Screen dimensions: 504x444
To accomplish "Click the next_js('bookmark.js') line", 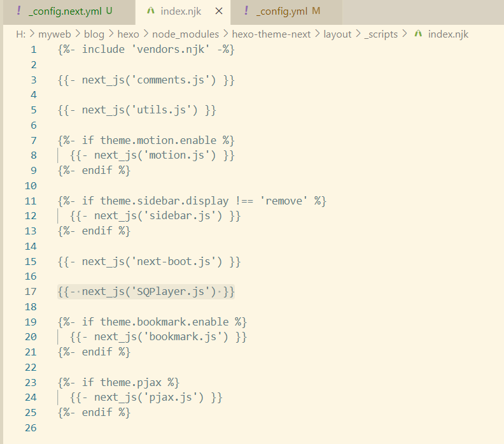I will (158, 337).
